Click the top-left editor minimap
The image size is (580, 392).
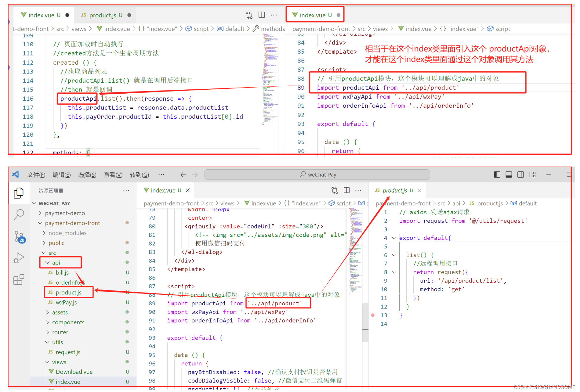pos(270,79)
